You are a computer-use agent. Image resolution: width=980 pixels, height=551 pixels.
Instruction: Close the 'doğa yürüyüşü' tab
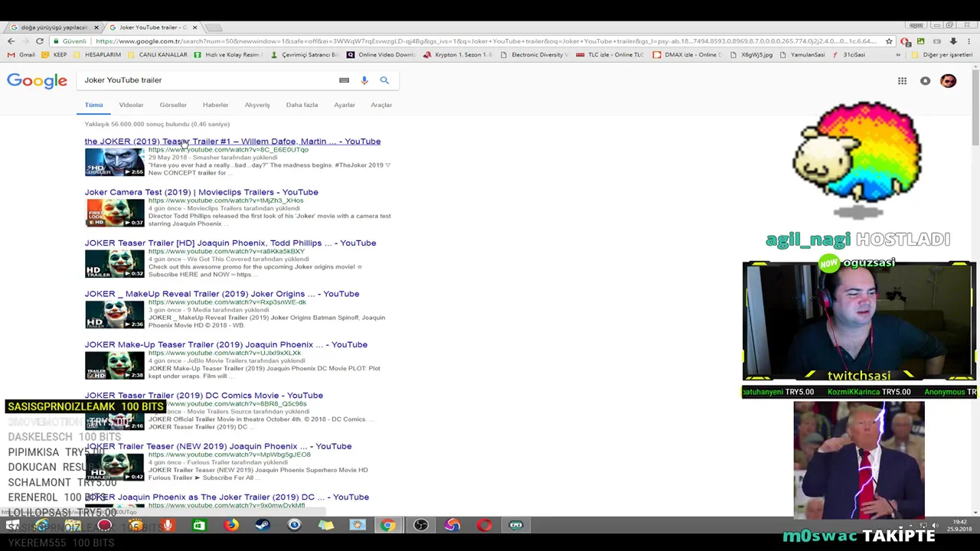(x=96, y=28)
